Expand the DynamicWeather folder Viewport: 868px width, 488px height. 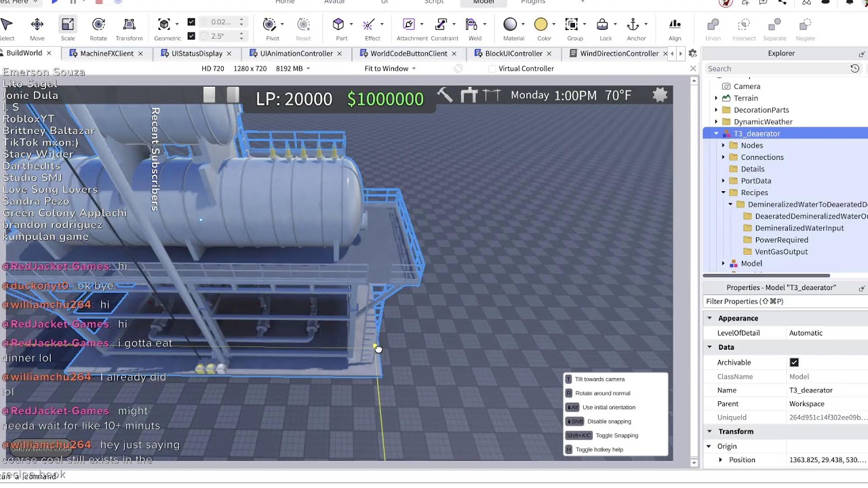(716, 122)
